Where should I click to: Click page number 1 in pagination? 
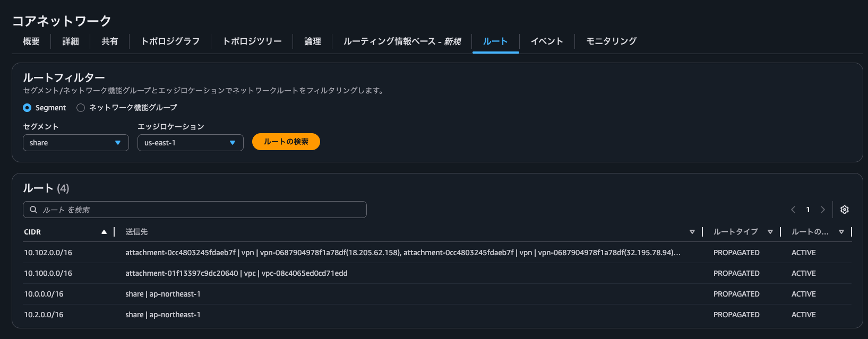point(808,210)
